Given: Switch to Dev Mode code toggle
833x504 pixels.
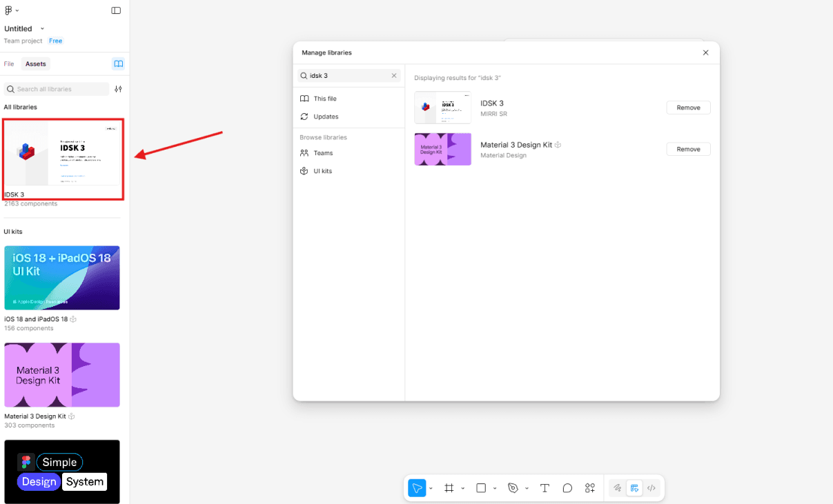Looking at the screenshot, I should coord(651,488).
